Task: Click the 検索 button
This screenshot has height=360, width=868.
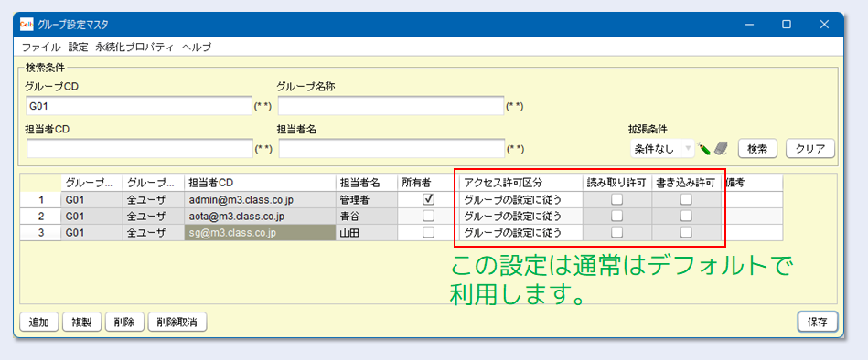Action: pos(757,148)
